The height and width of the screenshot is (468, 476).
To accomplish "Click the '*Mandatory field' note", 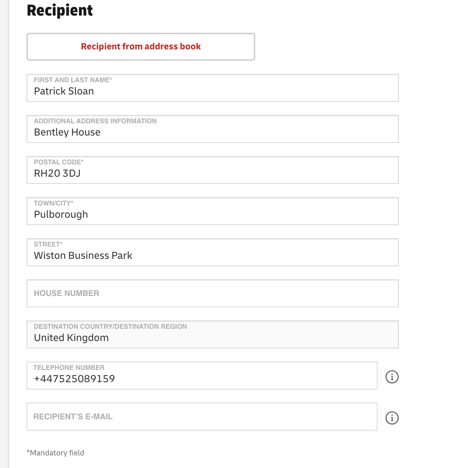I will [55, 453].
